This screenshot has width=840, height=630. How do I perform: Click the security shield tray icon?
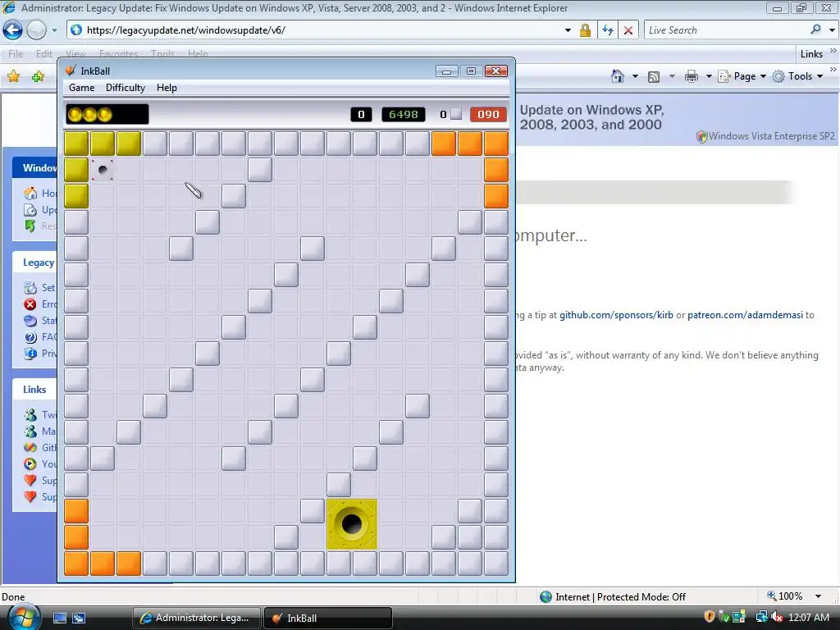click(x=710, y=617)
